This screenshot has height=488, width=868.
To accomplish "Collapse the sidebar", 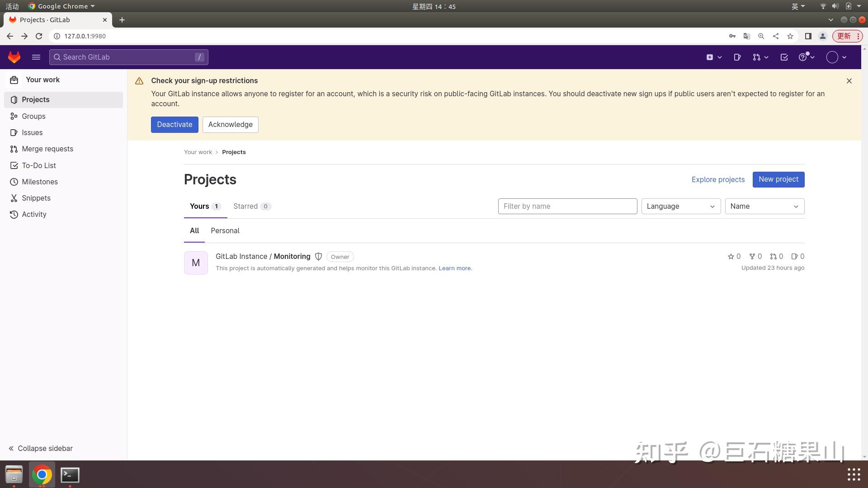I will [41, 448].
